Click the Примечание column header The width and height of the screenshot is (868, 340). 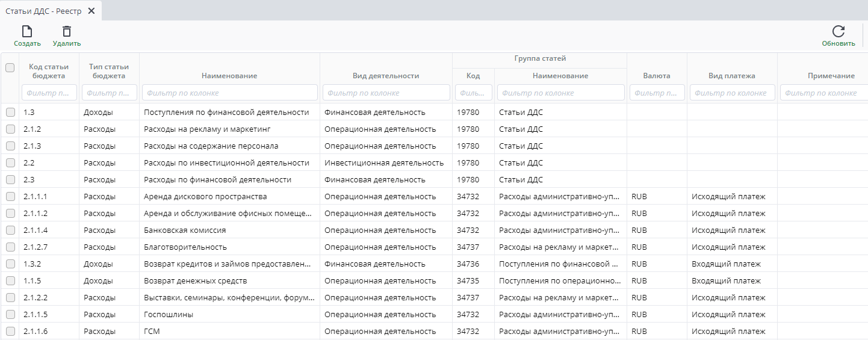(831, 76)
